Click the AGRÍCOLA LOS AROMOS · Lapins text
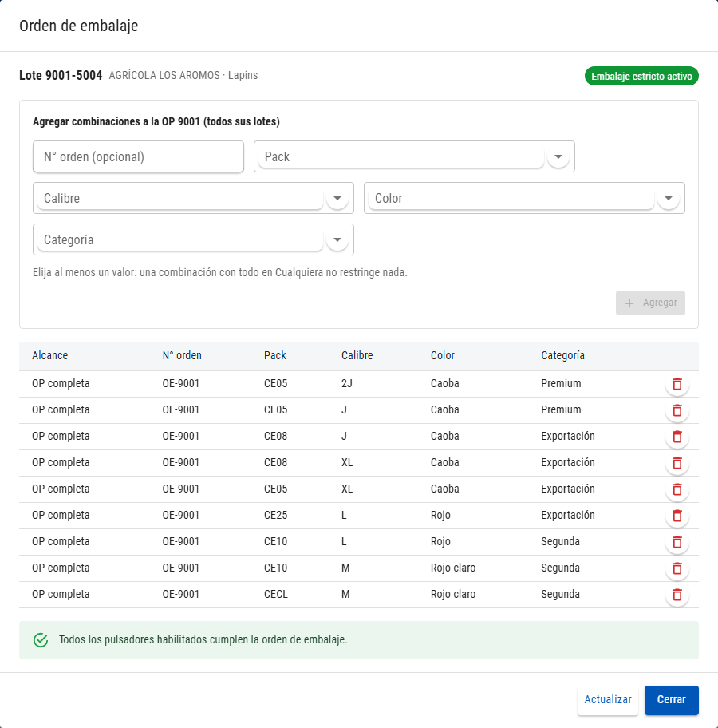The width and height of the screenshot is (718, 728). [x=183, y=75]
